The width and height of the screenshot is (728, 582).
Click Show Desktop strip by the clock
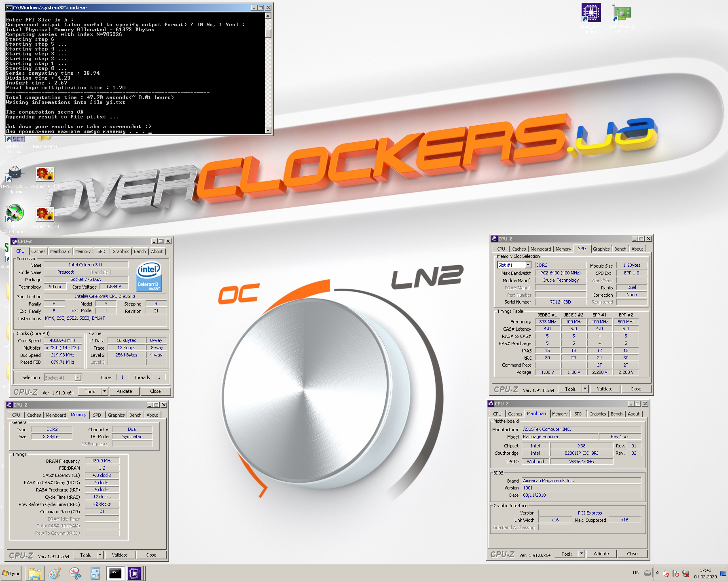724,573
